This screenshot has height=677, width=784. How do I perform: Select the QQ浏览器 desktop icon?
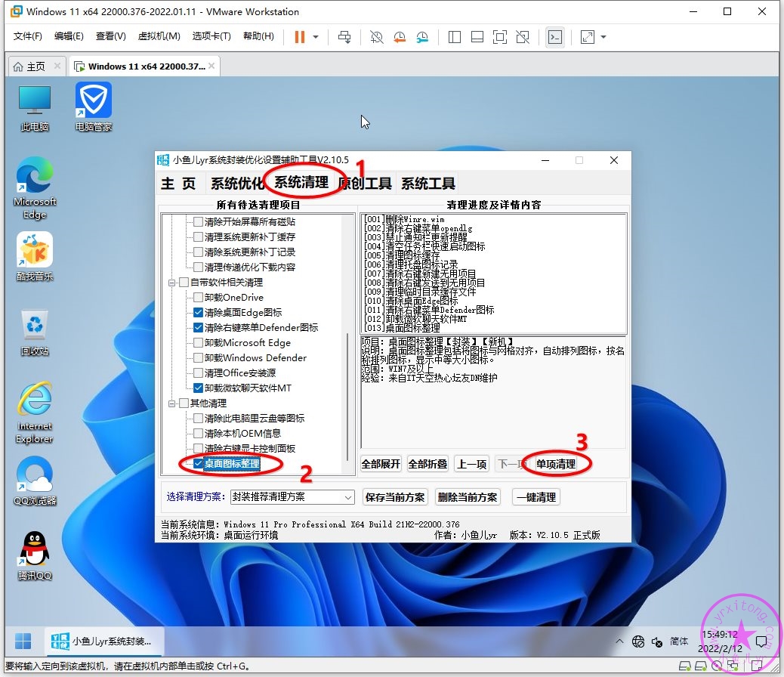(35, 481)
